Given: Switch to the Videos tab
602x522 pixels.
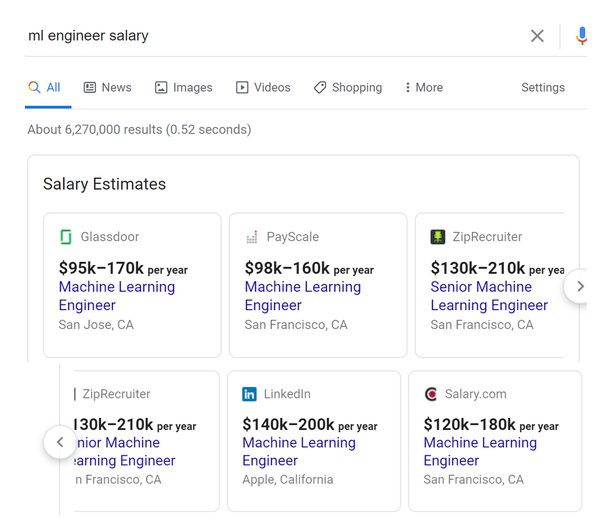Looking at the screenshot, I should [x=263, y=88].
